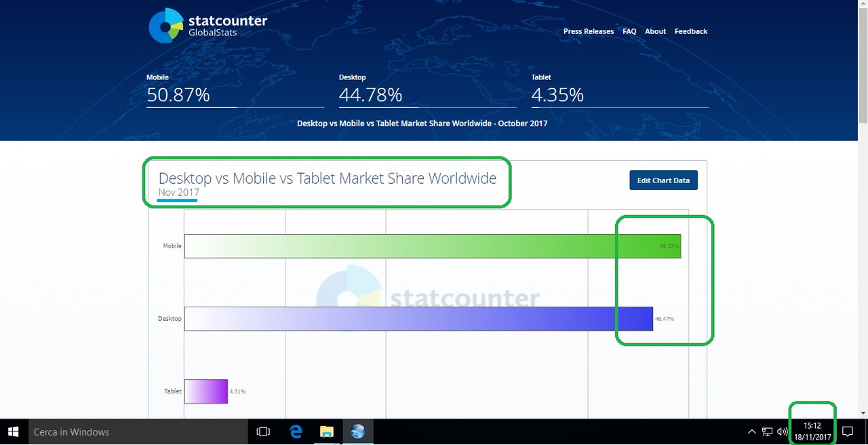This screenshot has width=868, height=445.
Task: Click the chart title Desktop vs Mobile vs Tablet
Action: click(x=328, y=178)
